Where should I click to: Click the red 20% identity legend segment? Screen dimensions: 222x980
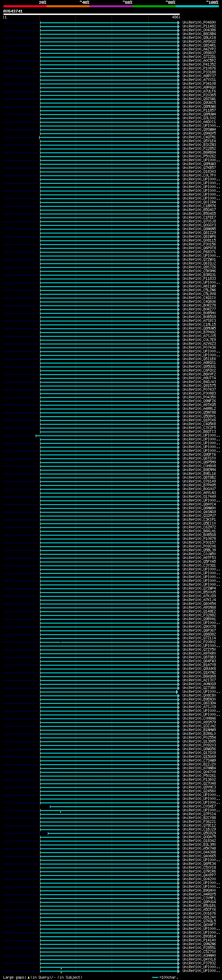click(x=25, y=6)
